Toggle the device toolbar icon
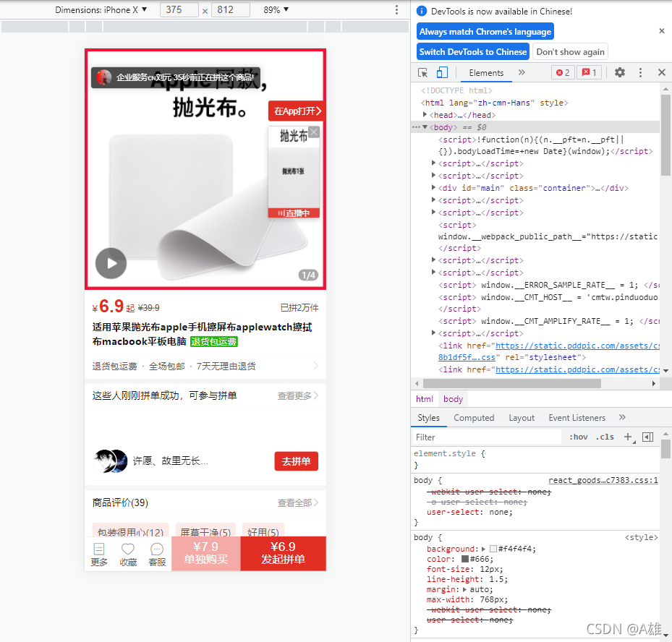The height and width of the screenshot is (642, 672). tap(442, 72)
